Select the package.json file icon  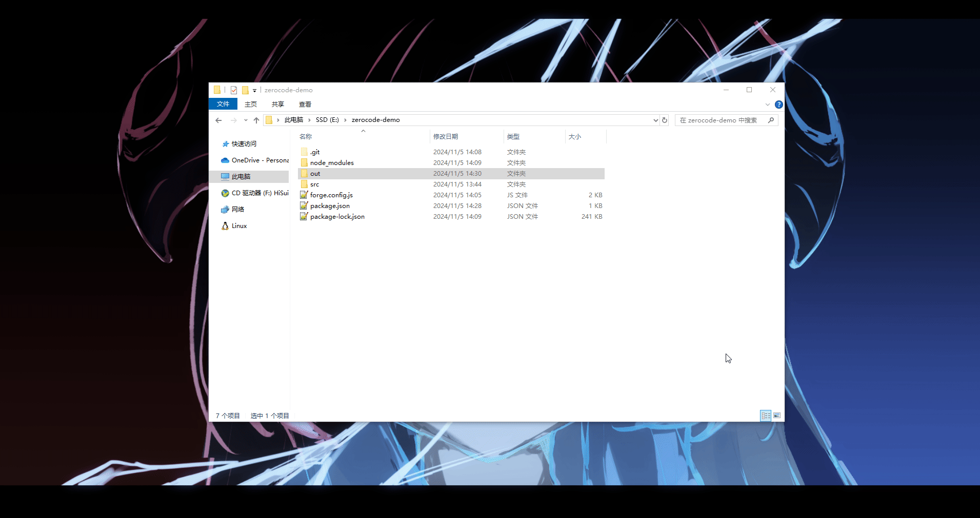coord(304,206)
